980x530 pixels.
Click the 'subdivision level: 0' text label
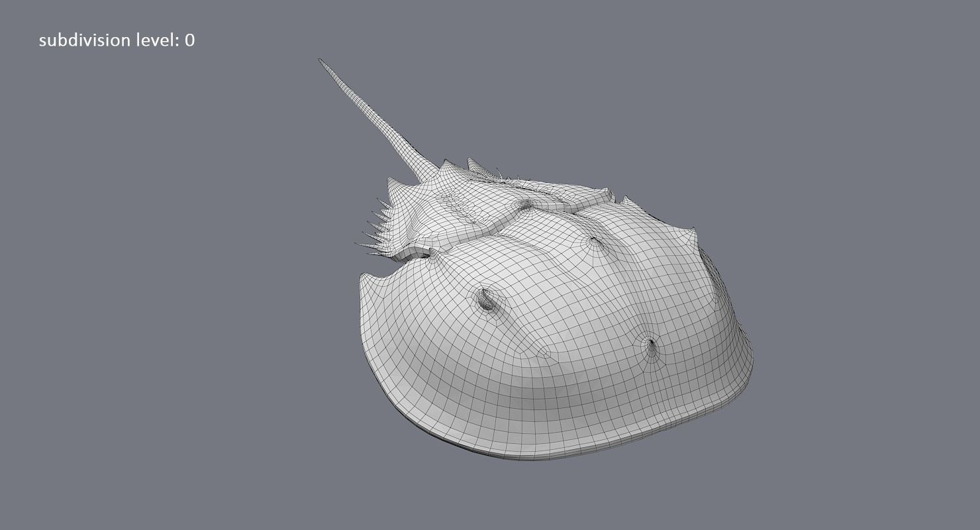(117, 40)
